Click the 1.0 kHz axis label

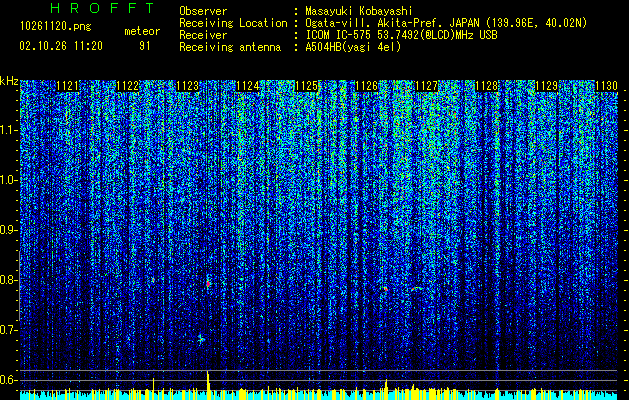point(9,180)
